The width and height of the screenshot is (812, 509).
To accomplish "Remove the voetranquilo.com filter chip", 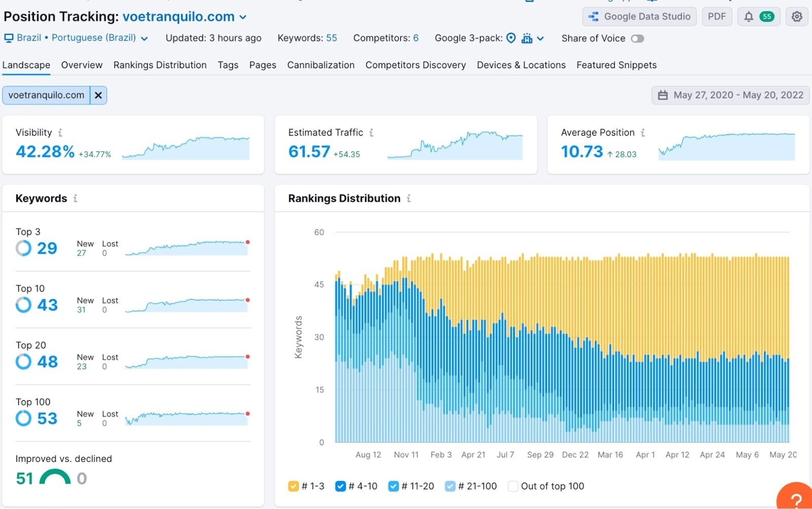I will click(x=98, y=95).
